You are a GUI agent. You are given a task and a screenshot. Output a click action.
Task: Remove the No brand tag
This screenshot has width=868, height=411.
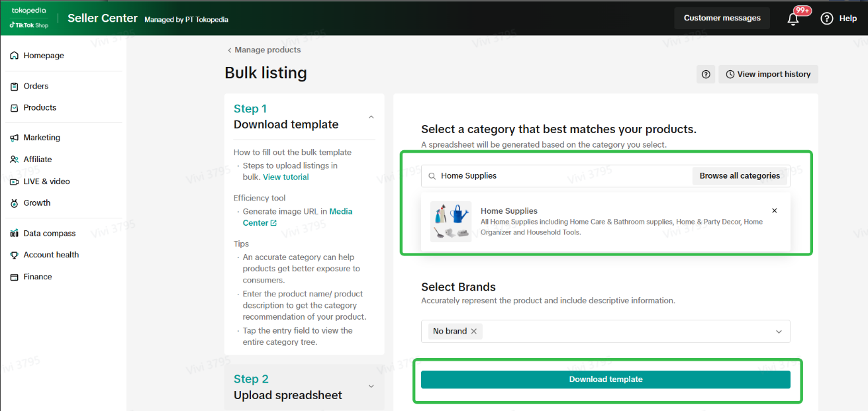coord(473,331)
